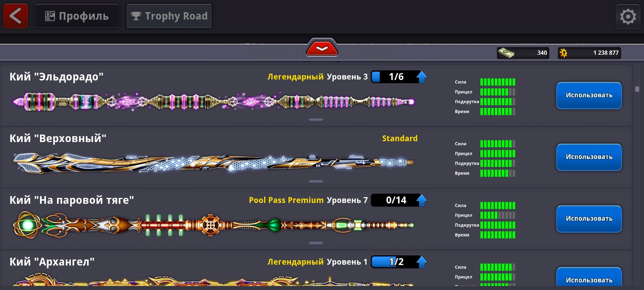This screenshot has height=290, width=644.
Task: Use the Верховный cue
Action: [x=589, y=157]
